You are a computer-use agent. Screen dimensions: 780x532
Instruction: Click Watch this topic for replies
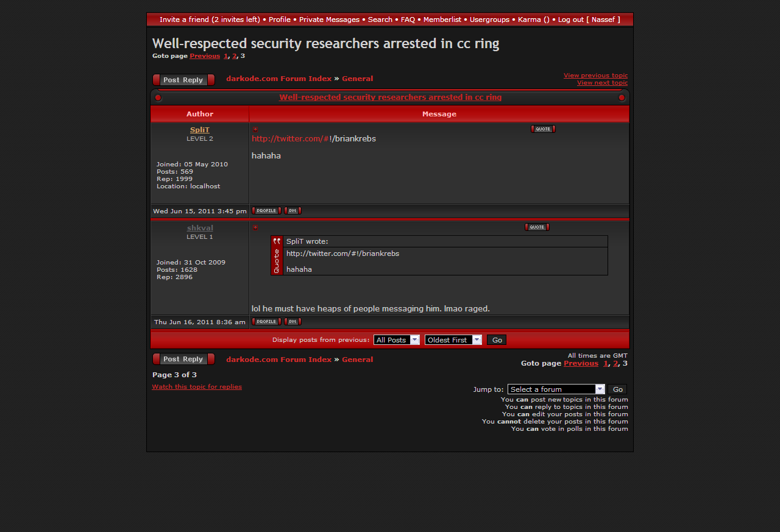click(x=197, y=387)
